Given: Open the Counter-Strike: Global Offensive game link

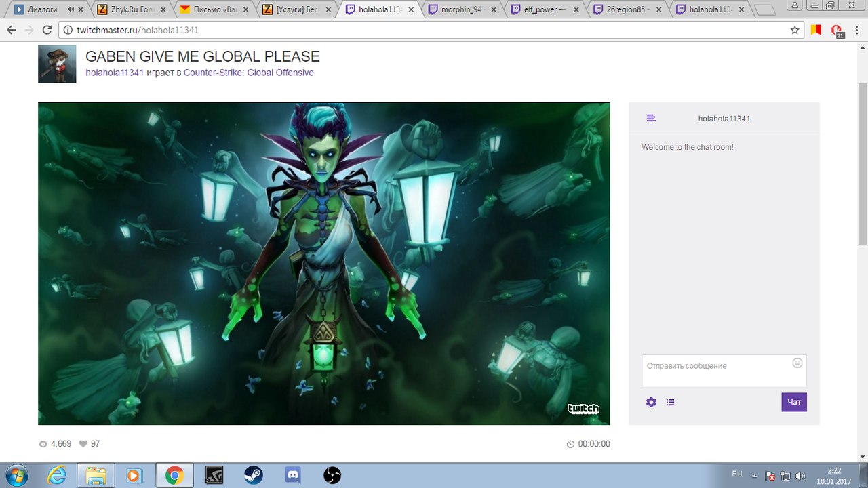Looking at the screenshot, I should click(249, 73).
